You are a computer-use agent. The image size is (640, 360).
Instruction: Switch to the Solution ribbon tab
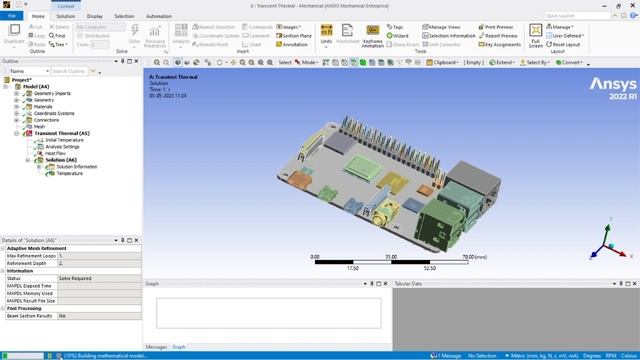65,16
